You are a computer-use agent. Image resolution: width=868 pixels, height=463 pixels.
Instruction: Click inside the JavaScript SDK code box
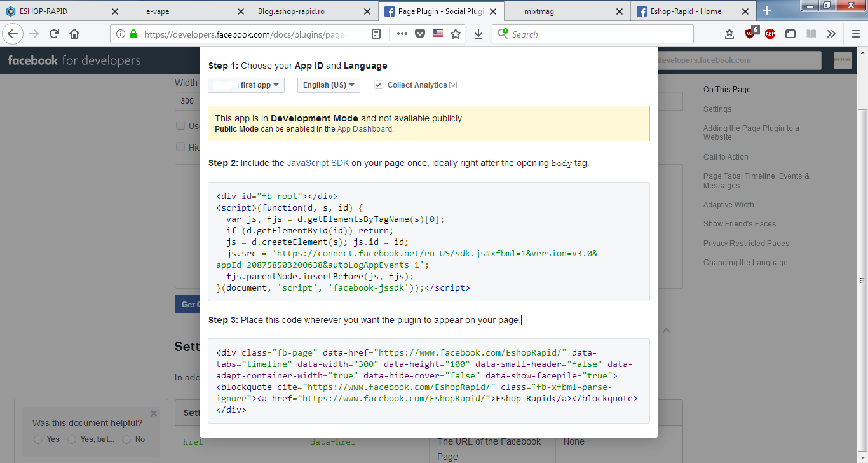[x=429, y=242]
